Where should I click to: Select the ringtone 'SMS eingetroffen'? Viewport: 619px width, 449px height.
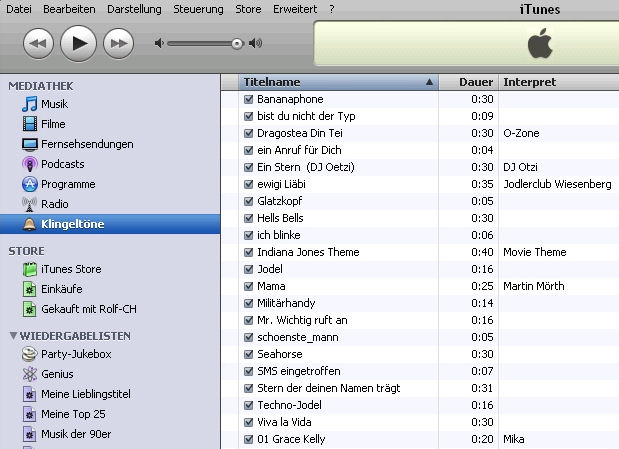click(298, 371)
